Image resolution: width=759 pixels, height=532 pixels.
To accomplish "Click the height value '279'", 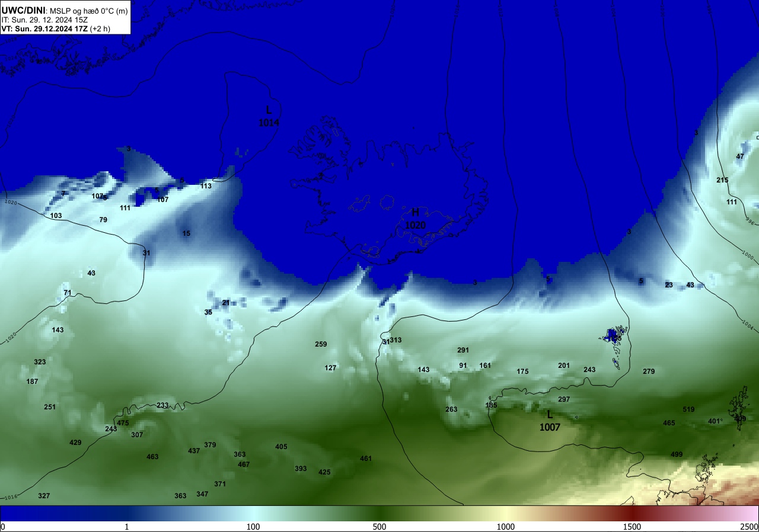I will pyautogui.click(x=649, y=371).
